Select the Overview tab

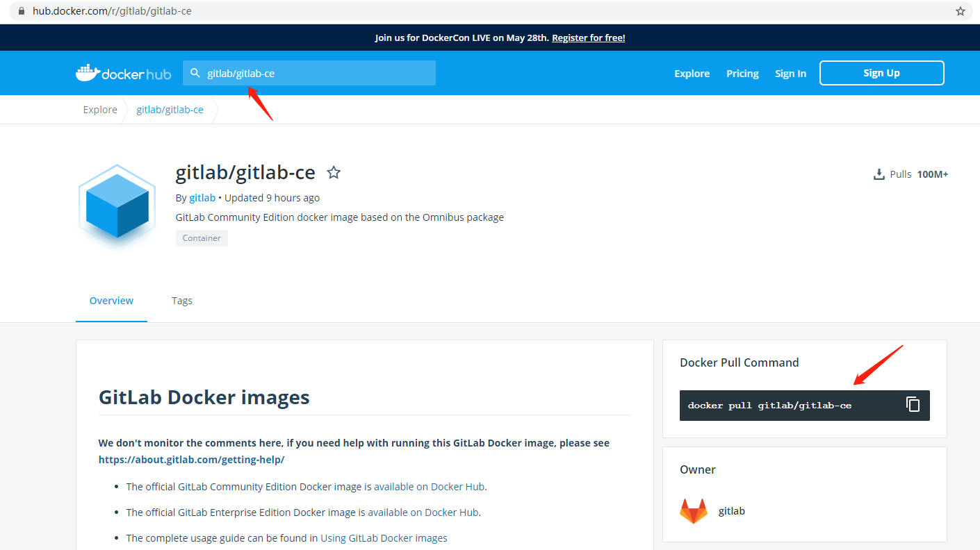111,301
